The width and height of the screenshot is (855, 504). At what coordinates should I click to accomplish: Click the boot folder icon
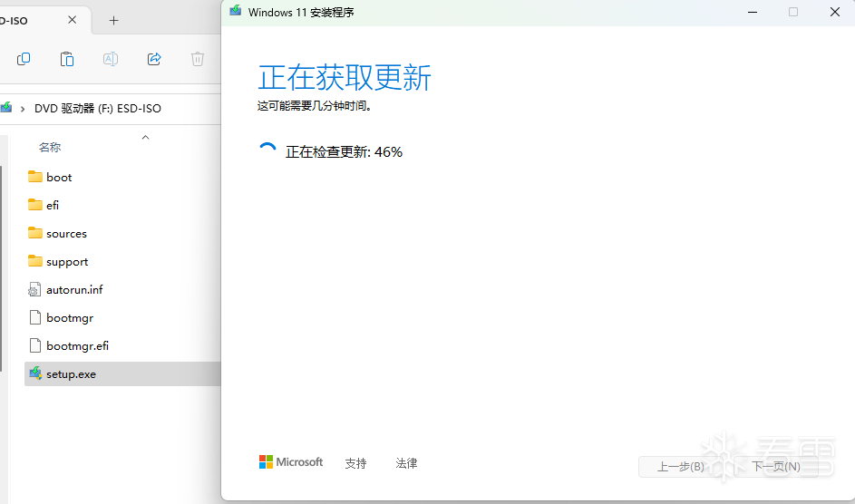pyautogui.click(x=34, y=177)
